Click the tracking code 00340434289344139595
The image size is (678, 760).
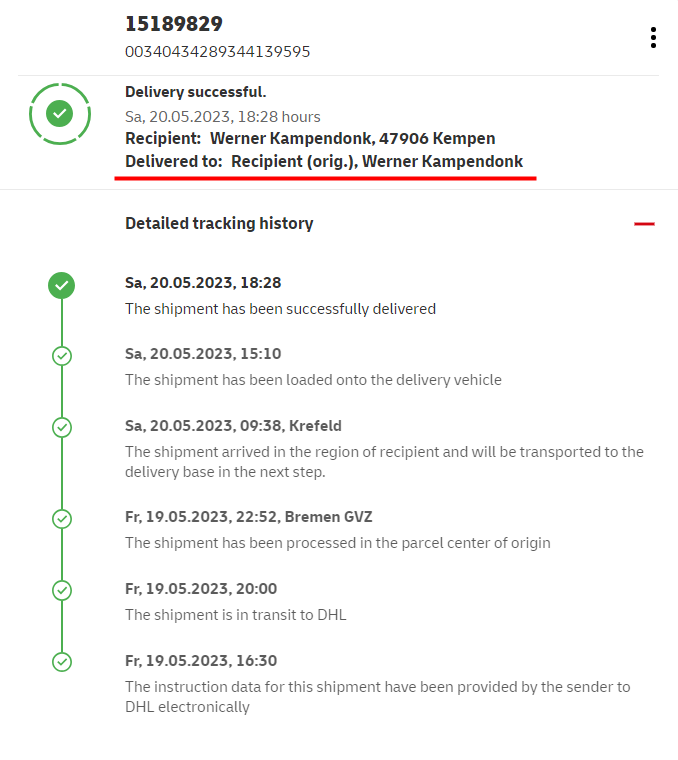click(x=217, y=51)
